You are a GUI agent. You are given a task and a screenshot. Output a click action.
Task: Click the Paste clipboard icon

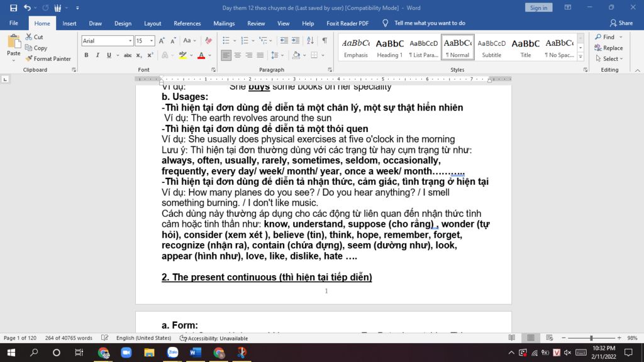click(14, 42)
